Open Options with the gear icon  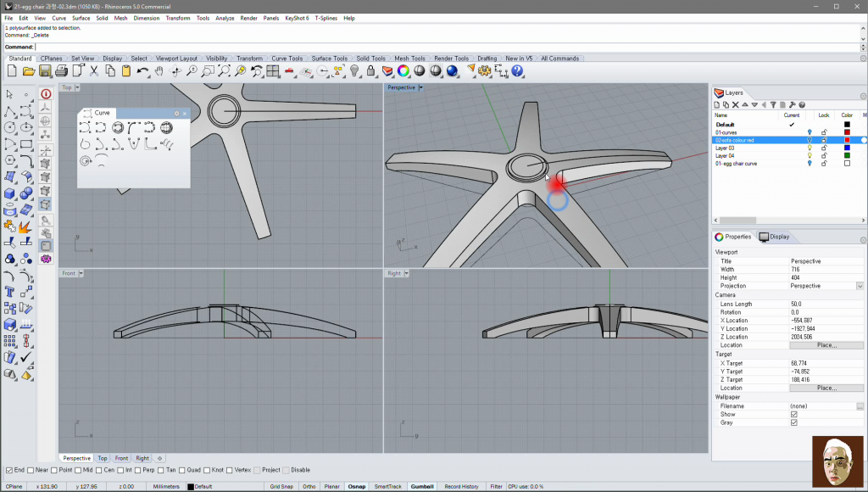tap(485, 71)
